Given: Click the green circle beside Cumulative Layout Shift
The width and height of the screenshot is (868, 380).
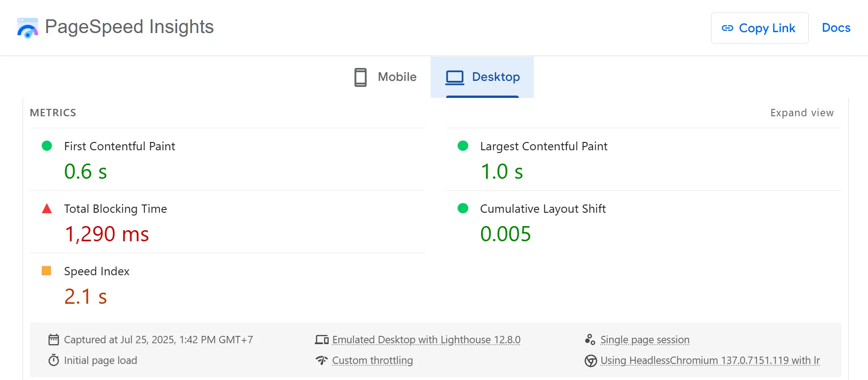Looking at the screenshot, I should [x=463, y=208].
